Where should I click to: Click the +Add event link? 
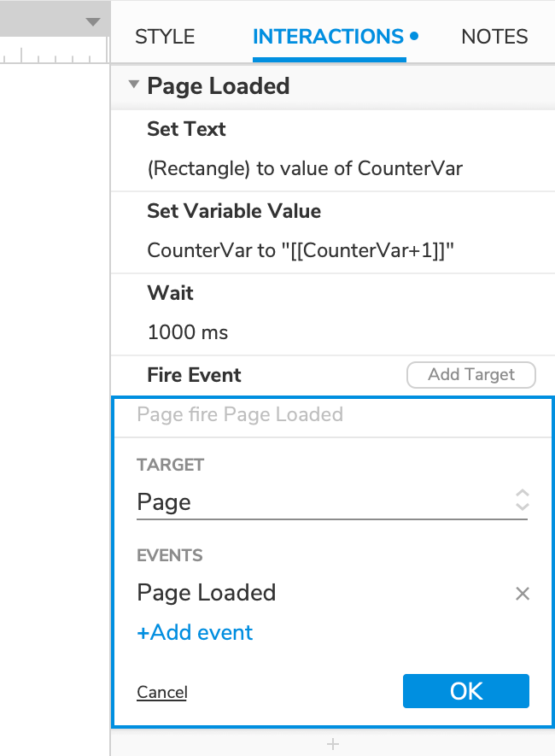tap(195, 633)
